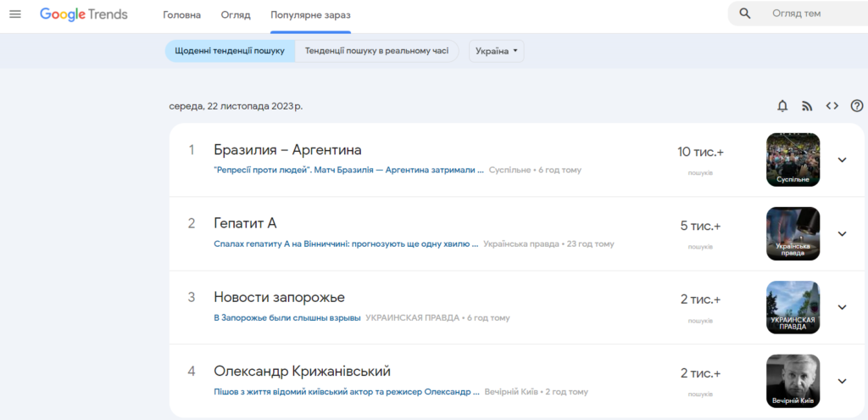
Task: Click the Суспільне article thumbnail
Action: point(793,160)
